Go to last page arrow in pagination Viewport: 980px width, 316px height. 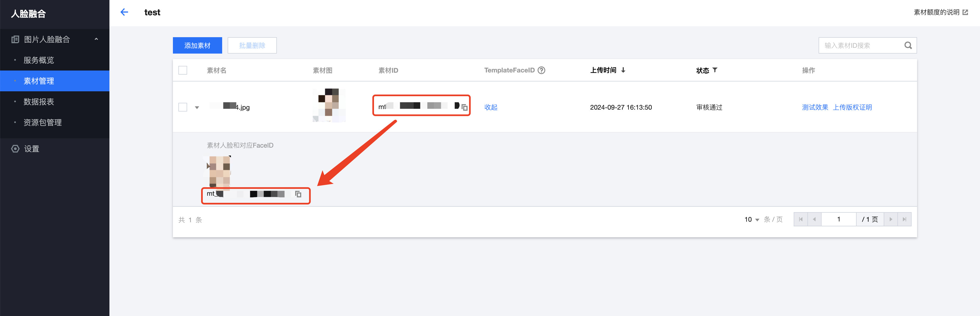coord(904,220)
